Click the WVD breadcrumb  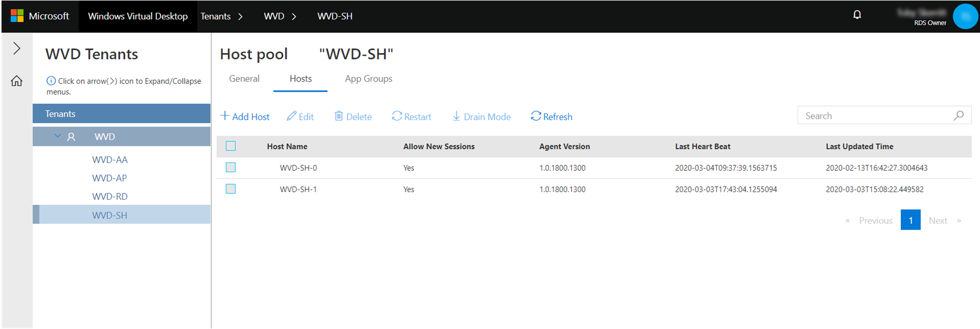pos(274,16)
